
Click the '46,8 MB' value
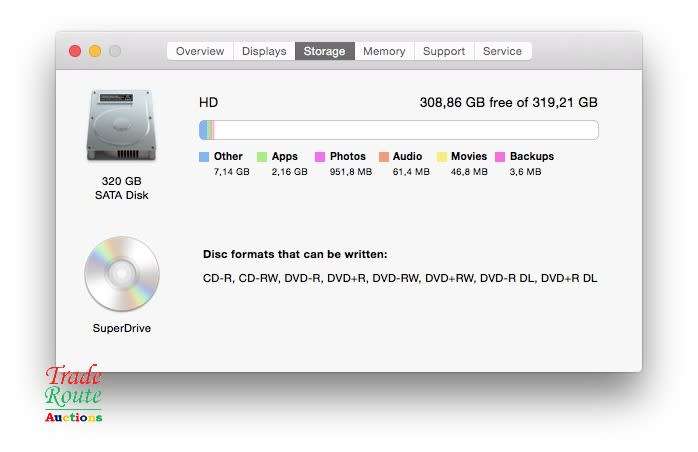click(469, 172)
